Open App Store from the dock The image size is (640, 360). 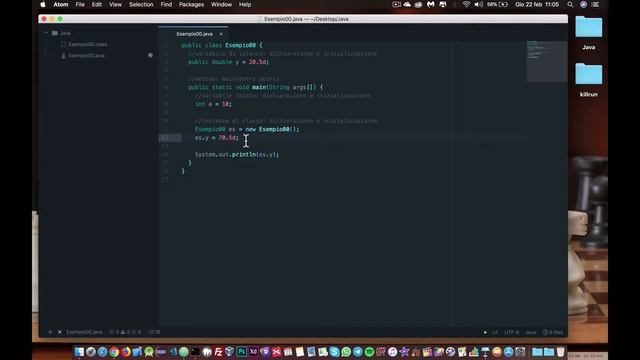508,351
